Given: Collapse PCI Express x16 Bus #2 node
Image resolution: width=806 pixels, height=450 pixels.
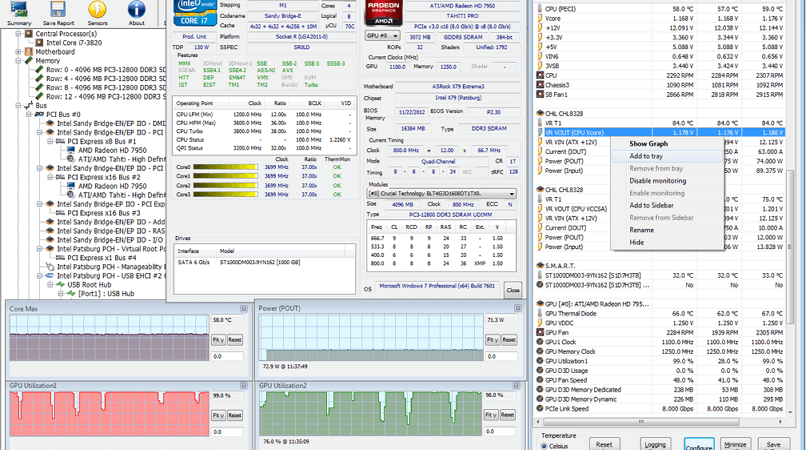Looking at the screenshot, I should (50, 177).
